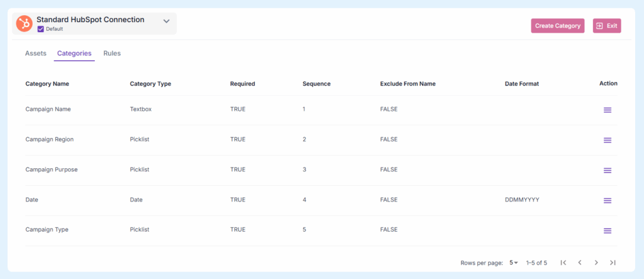Open action menu for Campaign Region row
This screenshot has height=279, width=644.
click(x=608, y=140)
